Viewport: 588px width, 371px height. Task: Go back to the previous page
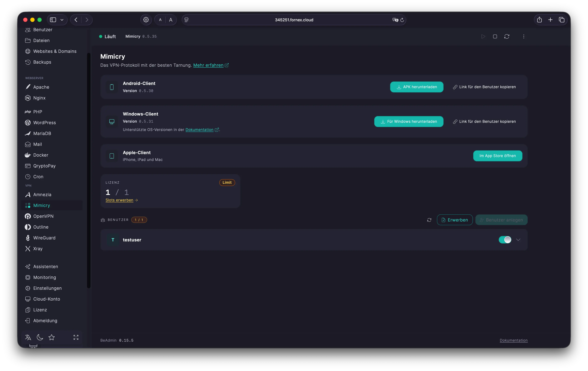pyautogui.click(x=76, y=20)
